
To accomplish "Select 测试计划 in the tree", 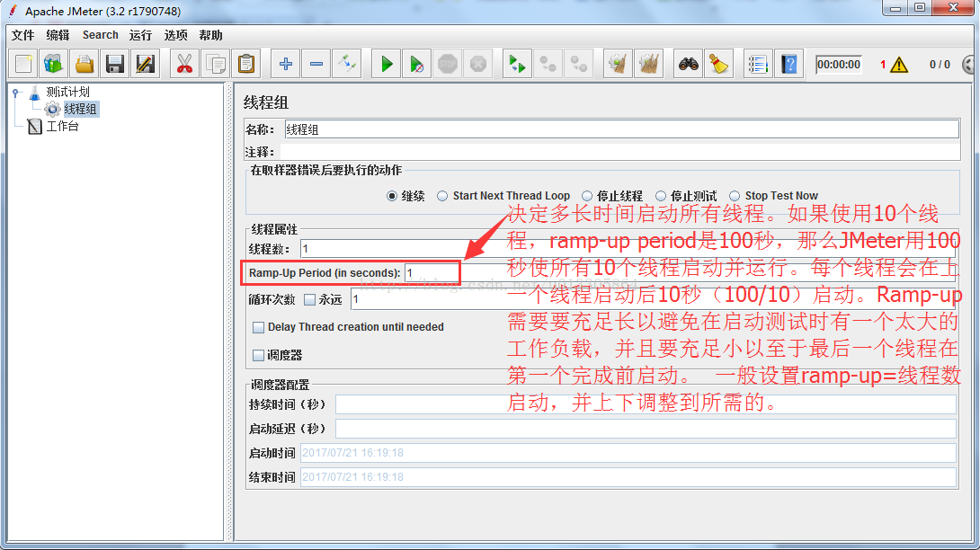I will tap(67, 92).
